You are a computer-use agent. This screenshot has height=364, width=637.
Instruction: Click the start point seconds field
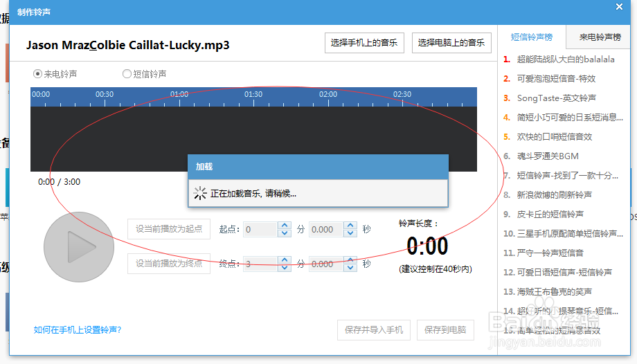coord(326,230)
